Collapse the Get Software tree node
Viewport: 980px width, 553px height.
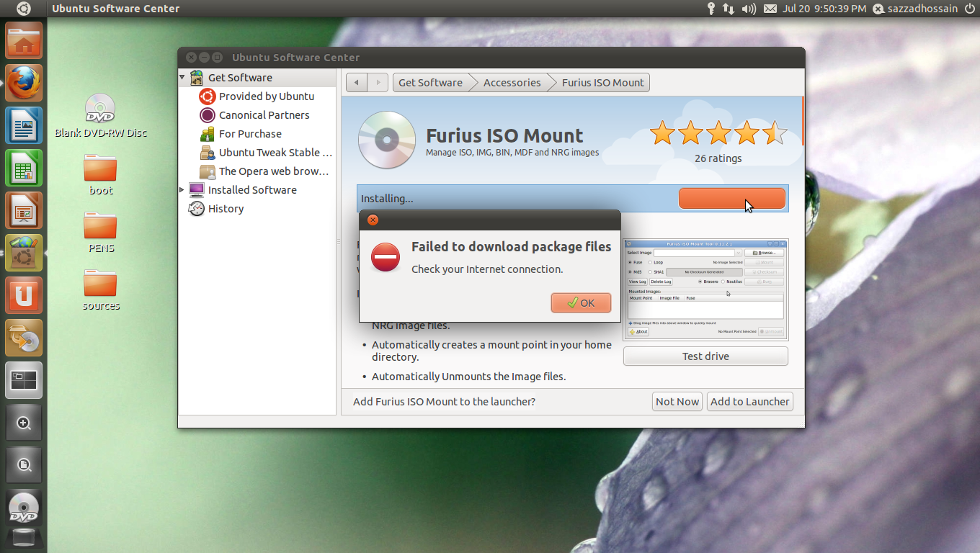(182, 78)
